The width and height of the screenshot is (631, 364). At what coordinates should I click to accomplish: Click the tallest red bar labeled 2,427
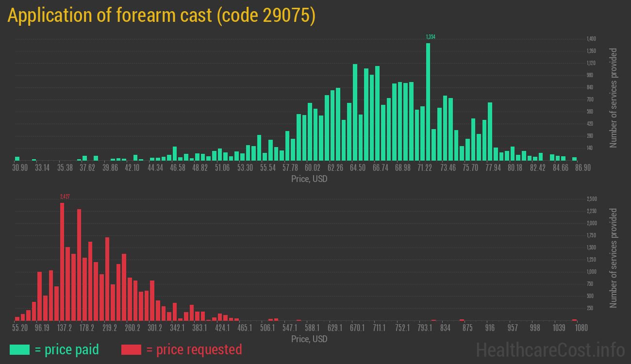point(62,261)
